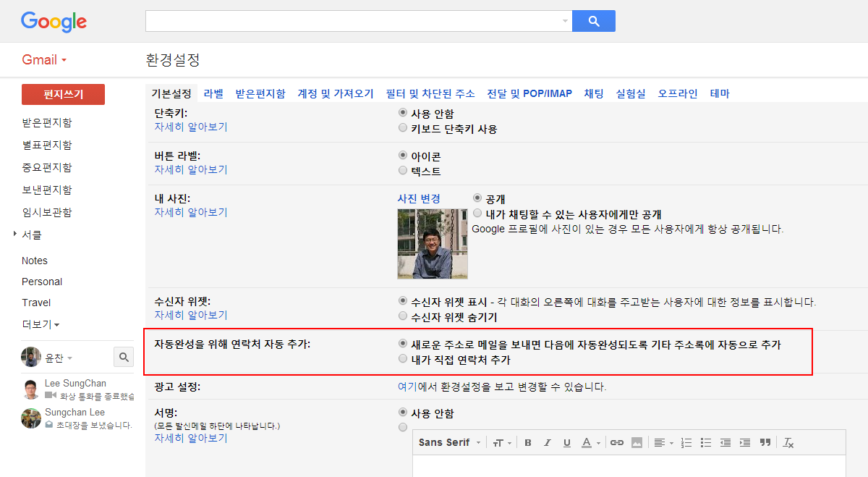Screen dimensions: 868x477
Task: Click the Google logo
Action: point(54,22)
